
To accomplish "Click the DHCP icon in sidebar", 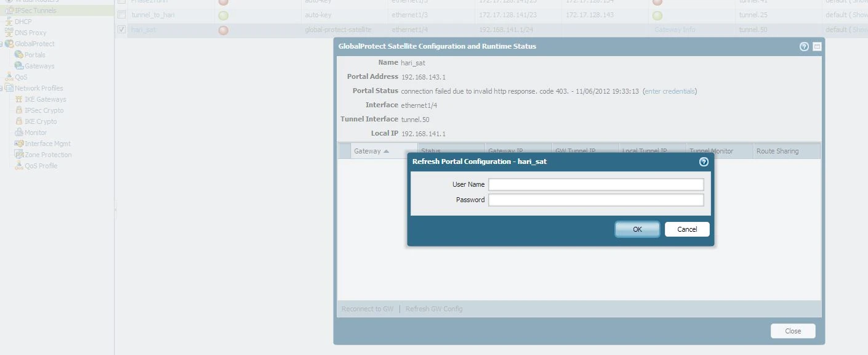I will tap(9, 22).
